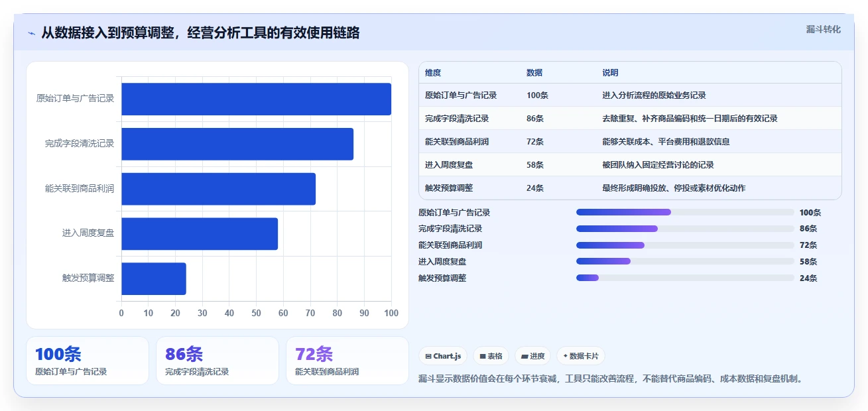868x411 pixels.
Task: Click the x-axis tick labeled 0
Action: (x=121, y=313)
